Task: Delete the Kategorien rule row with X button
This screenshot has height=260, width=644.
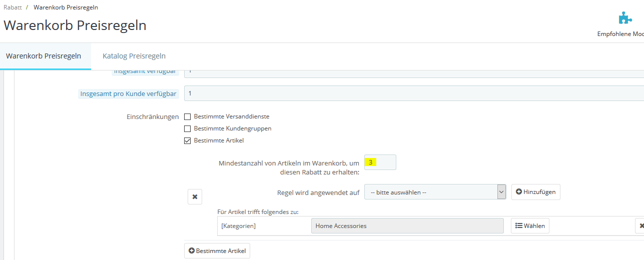Action: pos(640,226)
